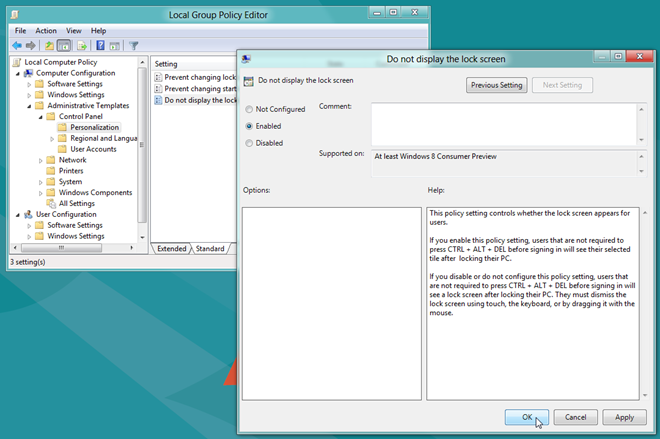Open Help via the toolbar question-mark icon
This screenshot has width=660, height=439.
click(x=101, y=45)
